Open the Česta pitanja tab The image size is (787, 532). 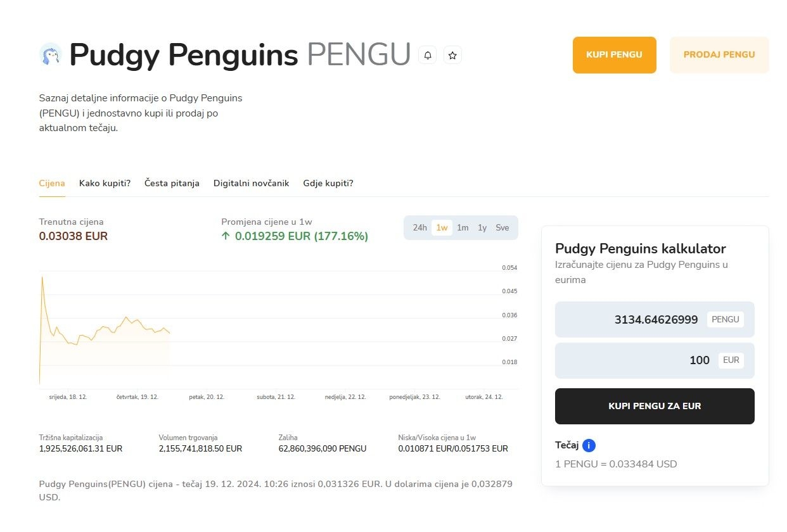point(172,183)
